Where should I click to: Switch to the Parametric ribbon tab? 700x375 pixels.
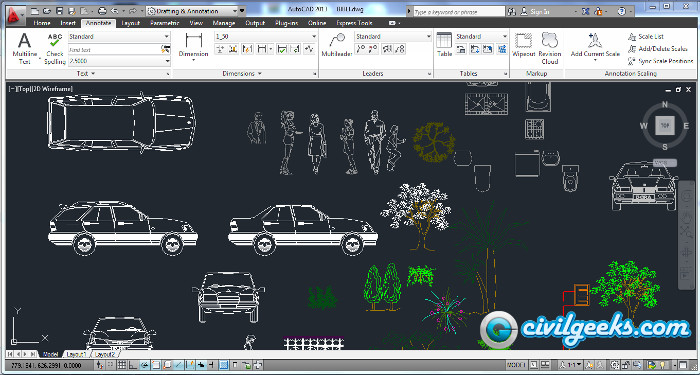pos(165,23)
